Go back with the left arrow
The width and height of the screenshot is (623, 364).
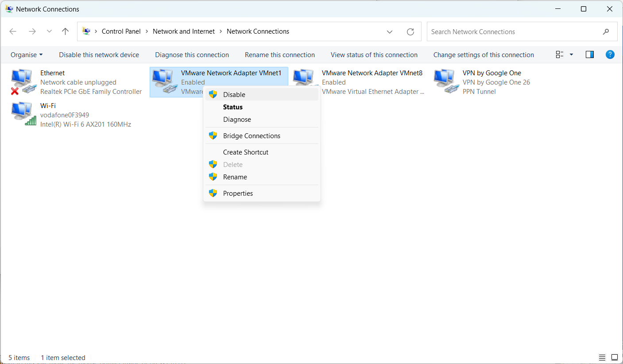click(13, 31)
